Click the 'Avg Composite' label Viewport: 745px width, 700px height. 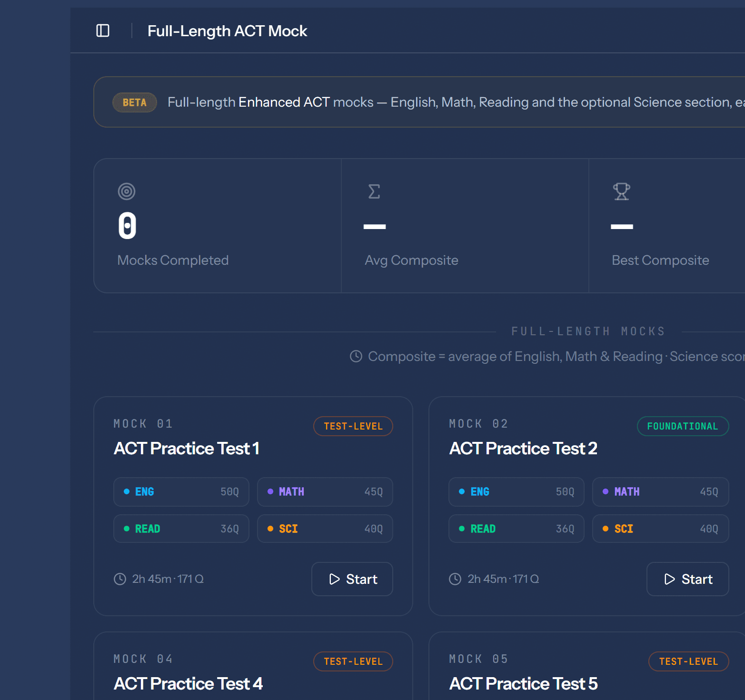coord(411,260)
